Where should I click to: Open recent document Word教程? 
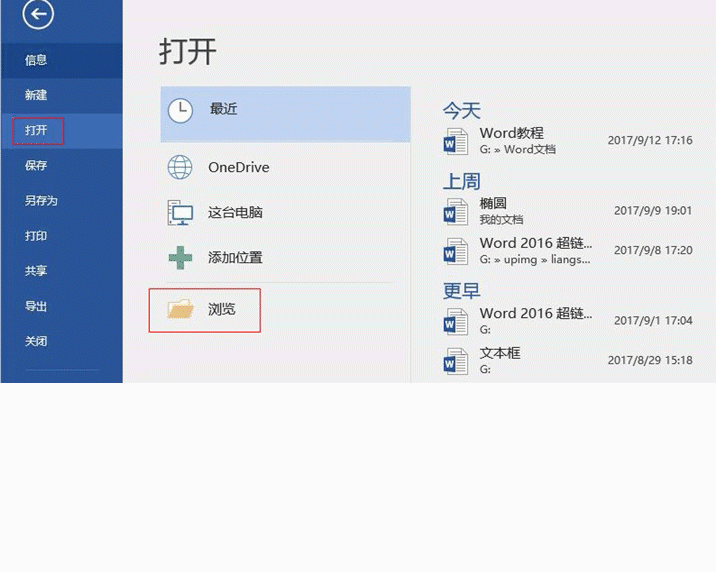pyautogui.click(x=511, y=133)
